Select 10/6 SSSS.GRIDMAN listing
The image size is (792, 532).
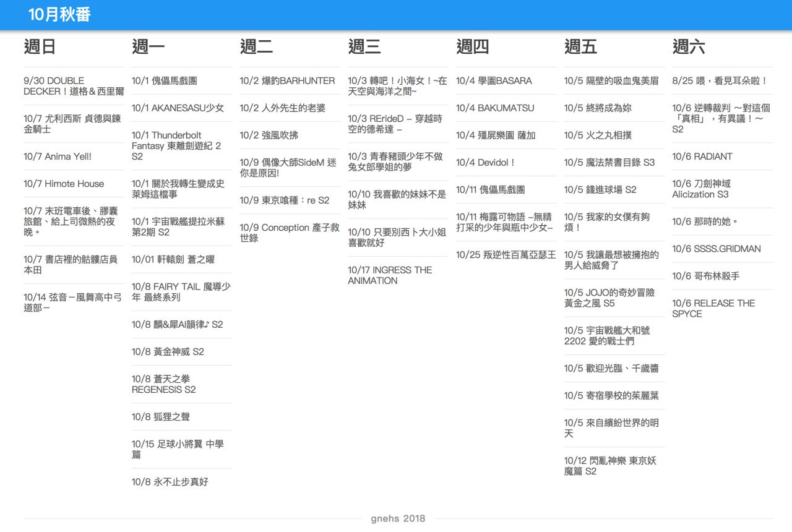[x=717, y=249]
